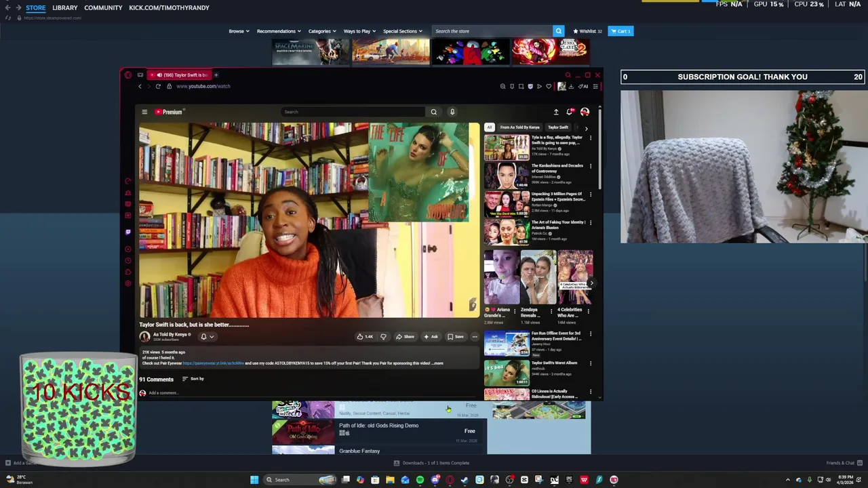Open File Explorer from the taskbar
Screen dimensions: 868x488
point(390,480)
